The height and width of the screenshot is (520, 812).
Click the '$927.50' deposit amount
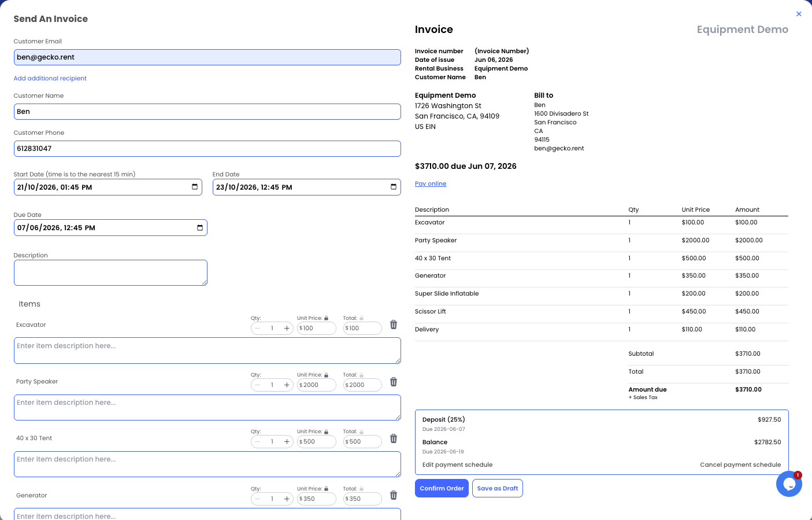769,419
